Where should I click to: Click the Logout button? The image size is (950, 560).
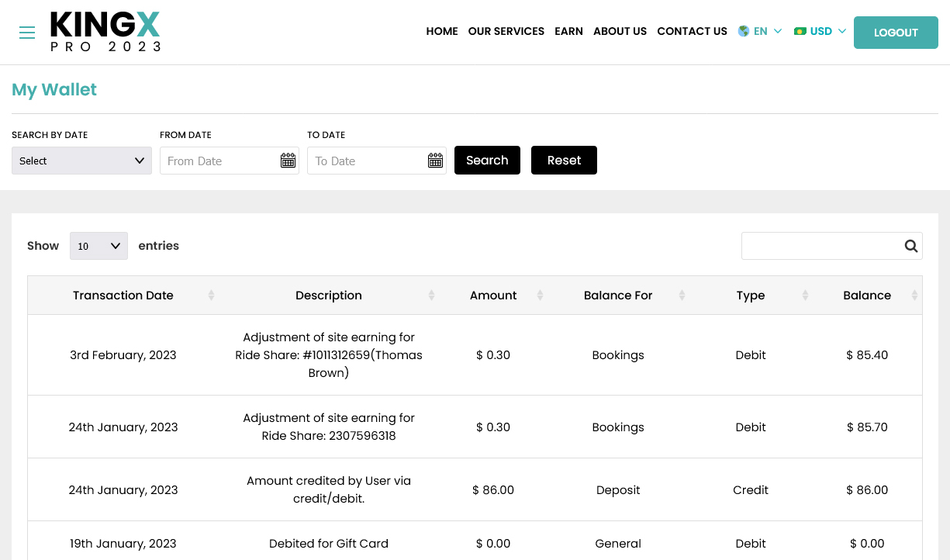click(x=896, y=33)
